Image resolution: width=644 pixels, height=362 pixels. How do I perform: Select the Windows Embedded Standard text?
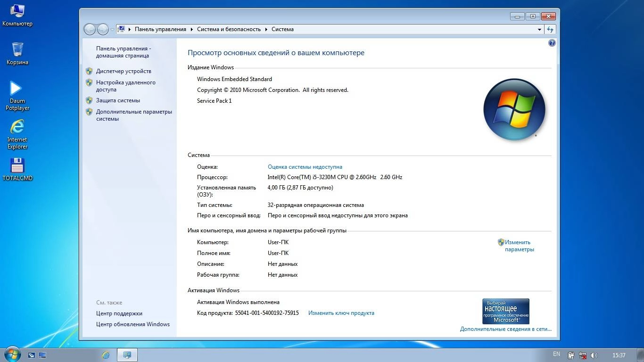(234, 79)
